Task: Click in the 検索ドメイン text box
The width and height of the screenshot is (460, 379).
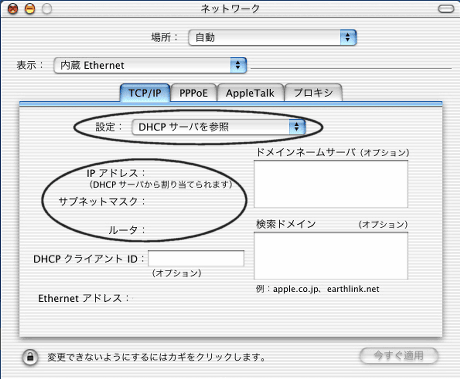Action: (x=331, y=256)
